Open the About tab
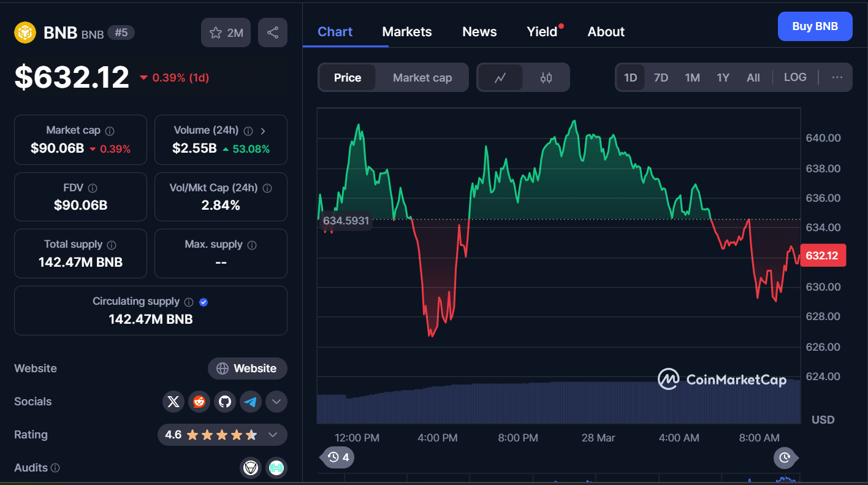The width and height of the screenshot is (868, 485). (x=606, y=32)
